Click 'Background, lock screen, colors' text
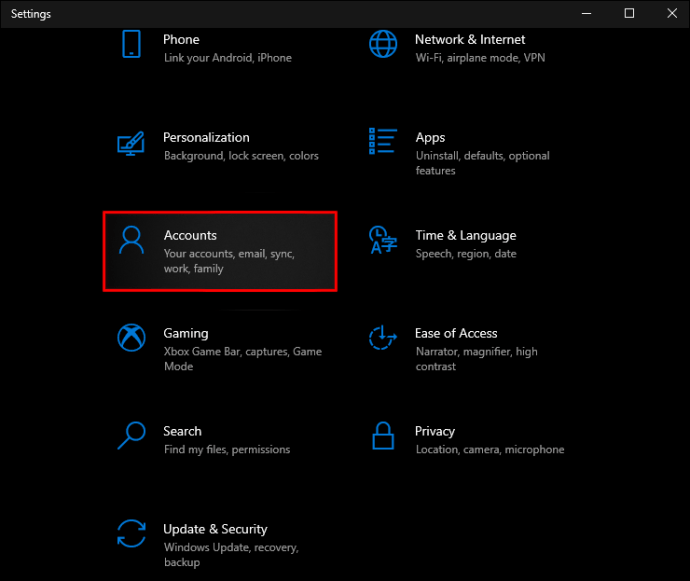 point(241,156)
